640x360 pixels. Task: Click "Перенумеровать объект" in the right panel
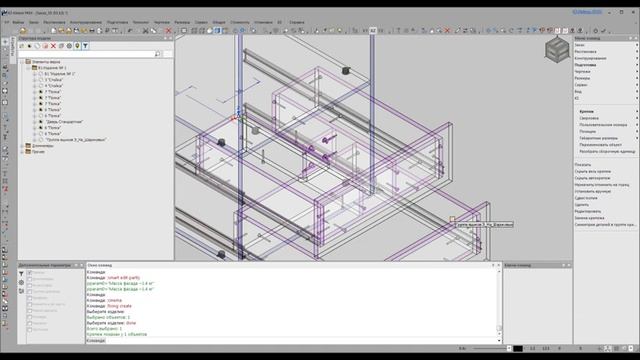pyautogui.click(x=601, y=144)
